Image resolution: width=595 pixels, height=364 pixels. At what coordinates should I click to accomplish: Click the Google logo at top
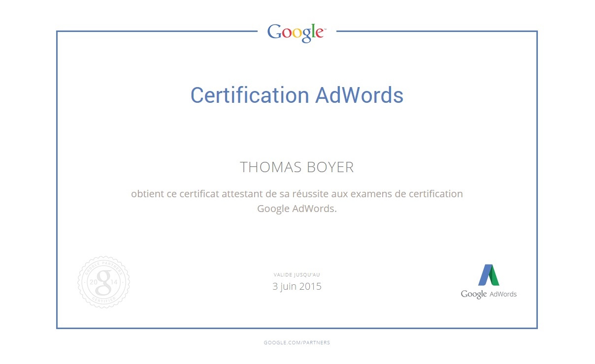tap(297, 32)
